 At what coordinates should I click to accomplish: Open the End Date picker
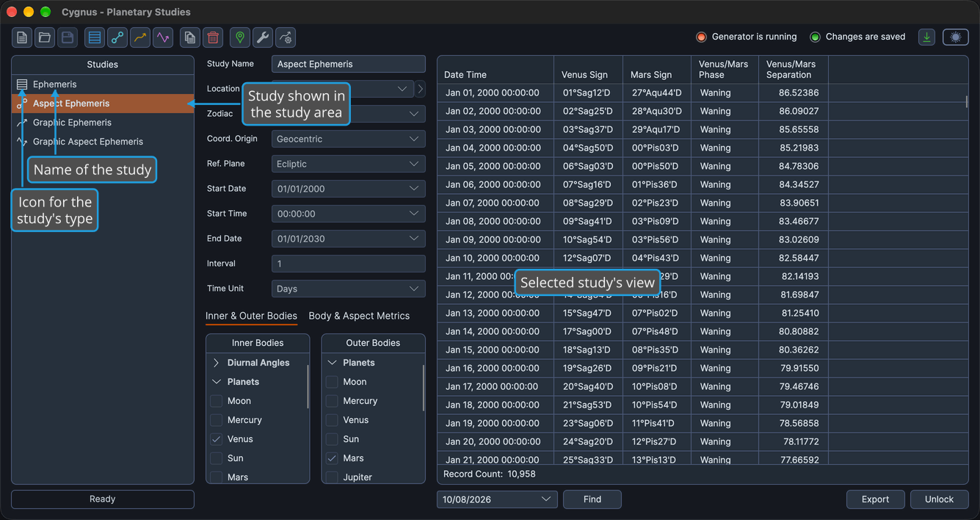(x=349, y=239)
